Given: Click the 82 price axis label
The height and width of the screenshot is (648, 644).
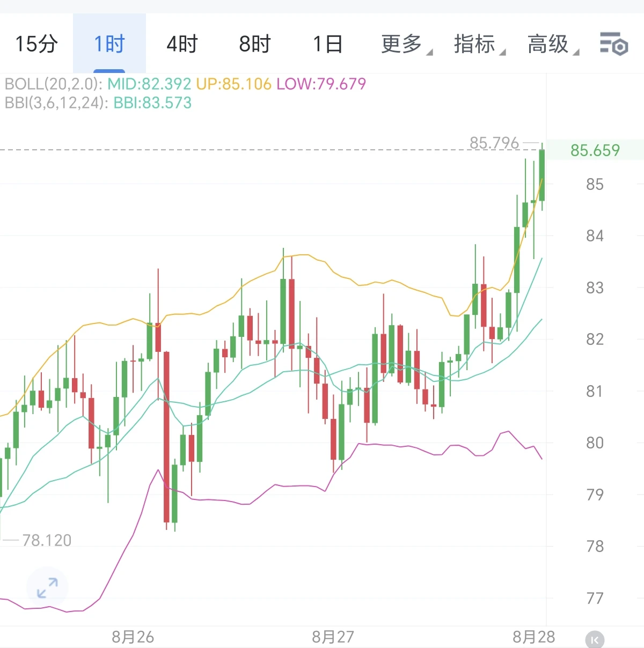Looking at the screenshot, I should tap(595, 340).
